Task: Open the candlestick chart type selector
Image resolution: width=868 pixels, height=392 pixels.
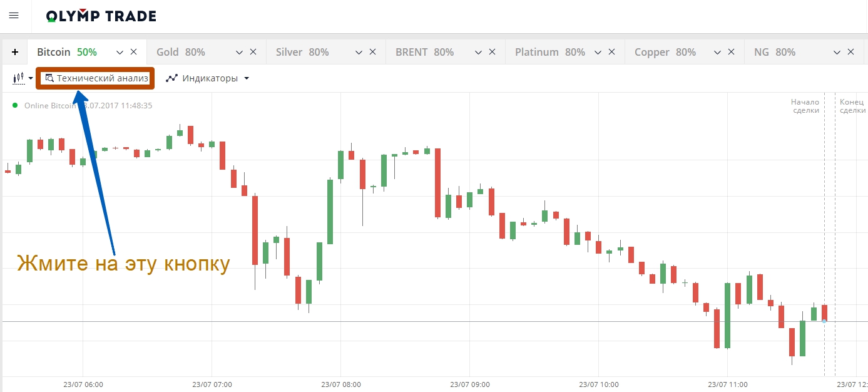Action: click(23, 78)
